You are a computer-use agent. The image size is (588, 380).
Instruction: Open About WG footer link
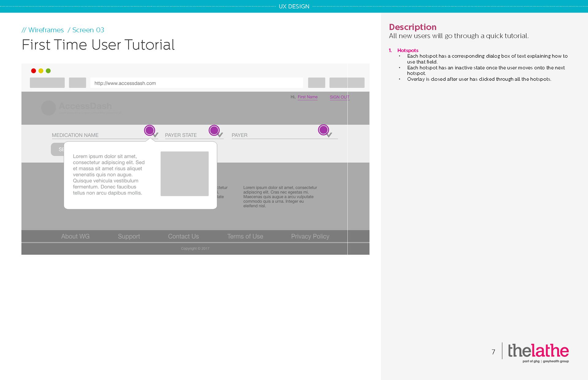click(x=75, y=236)
